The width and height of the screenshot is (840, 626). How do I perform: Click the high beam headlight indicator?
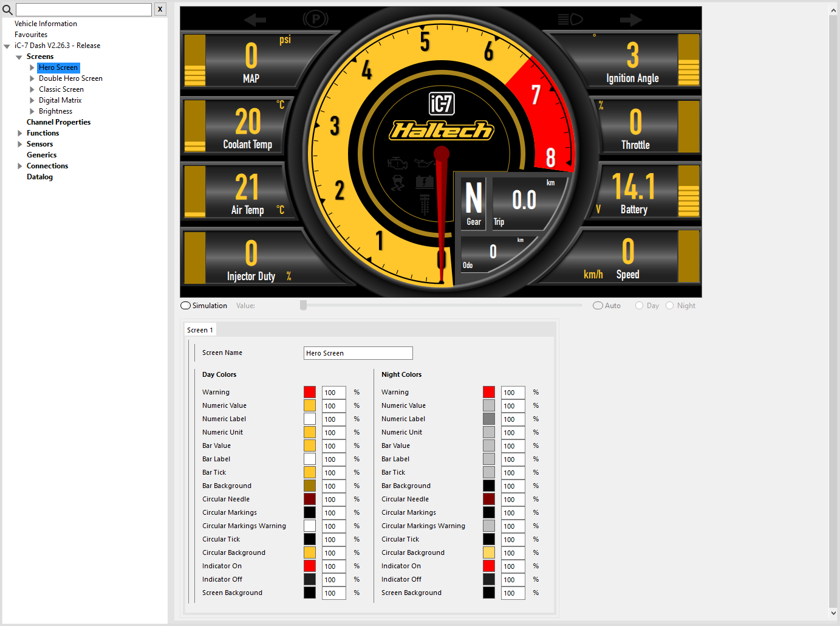(x=570, y=19)
